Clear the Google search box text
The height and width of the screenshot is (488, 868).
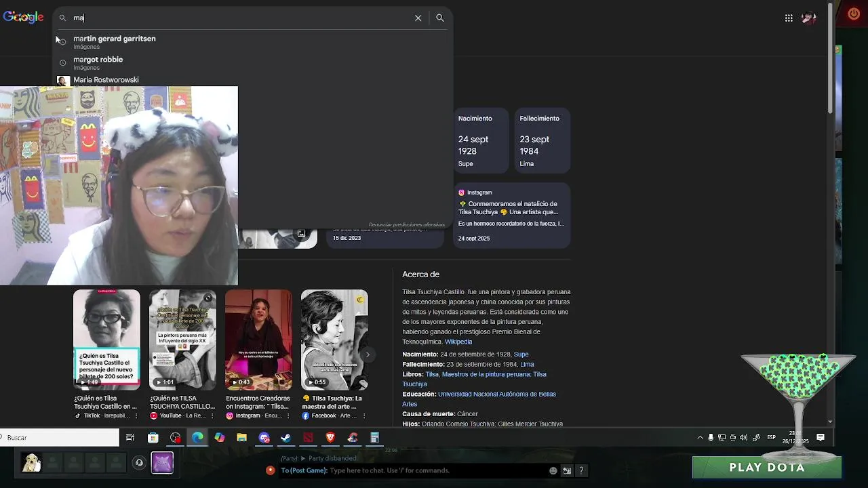(x=418, y=18)
